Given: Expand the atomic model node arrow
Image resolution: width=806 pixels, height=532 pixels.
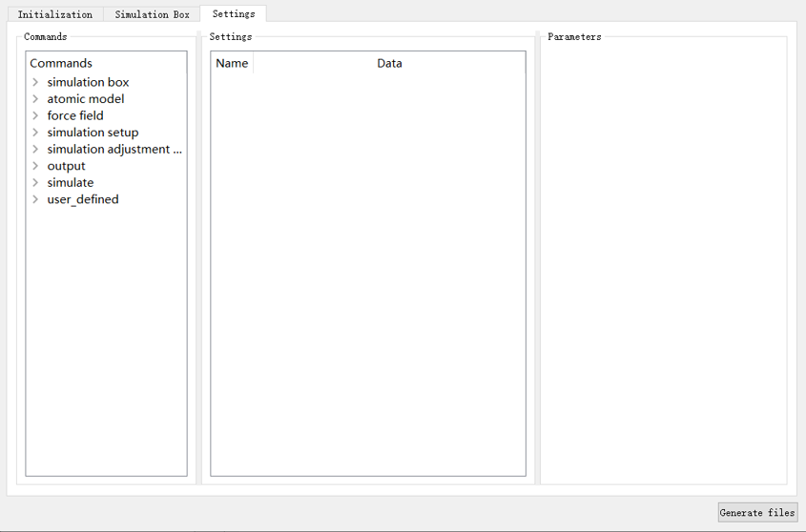Looking at the screenshot, I should pos(35,99).
